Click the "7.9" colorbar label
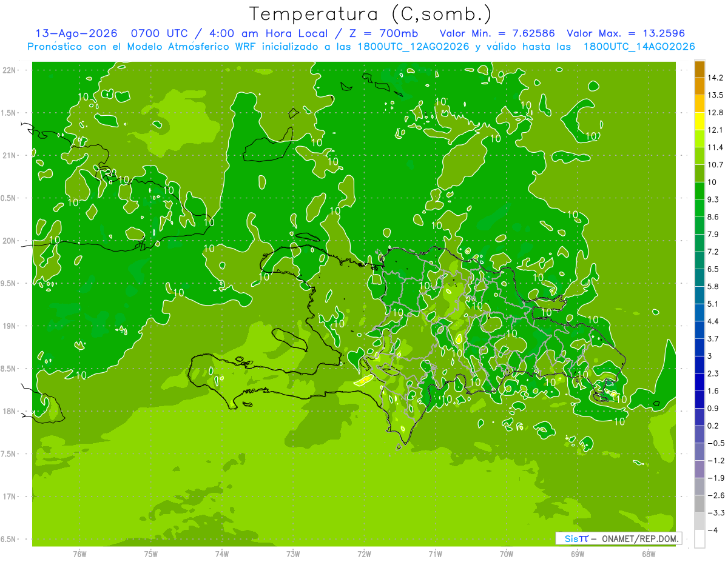 tap(714, 235)
